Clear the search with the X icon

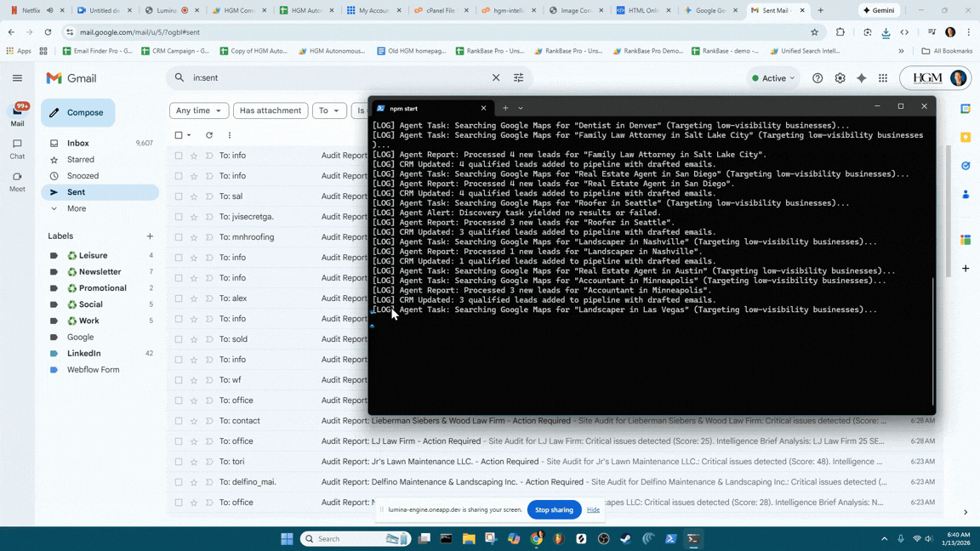(496, 78)
